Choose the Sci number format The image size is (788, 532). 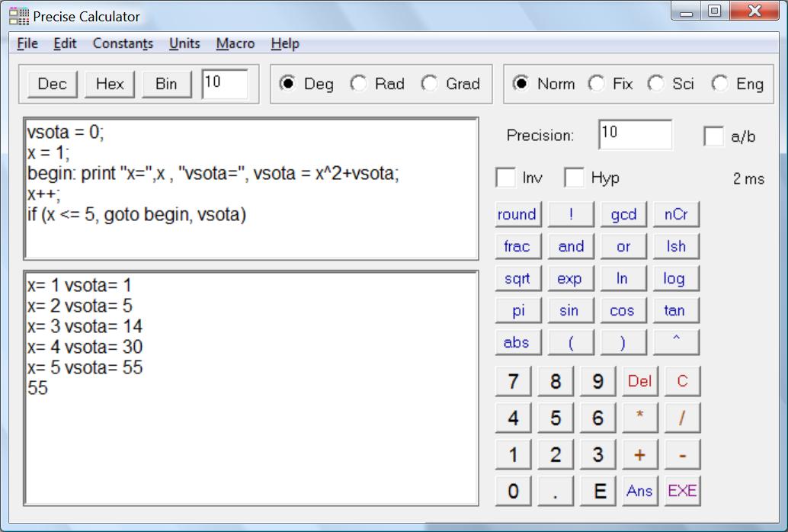click(656, 84)
